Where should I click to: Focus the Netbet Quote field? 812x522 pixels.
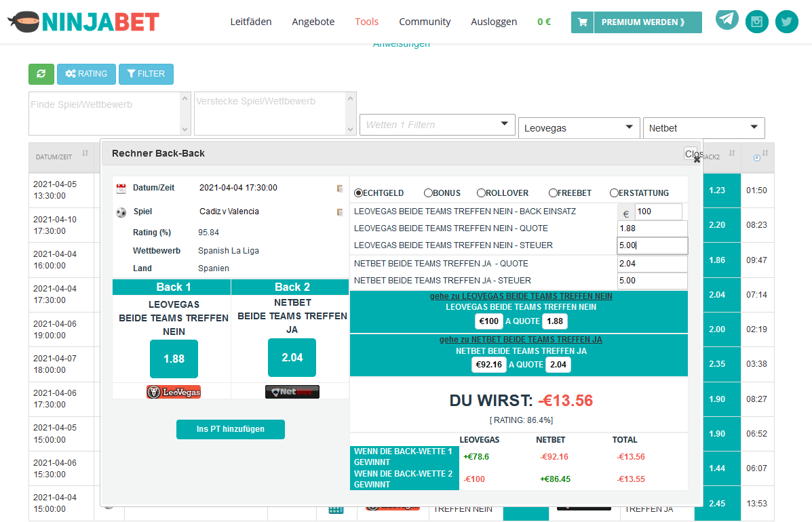[653, 263]
